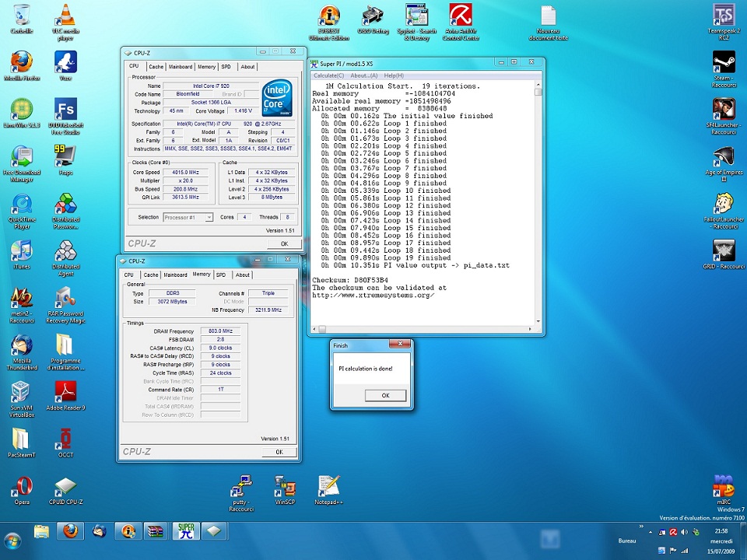
Task: Click the CPU-Z taskbar button
Action: (x=215, y=531)
